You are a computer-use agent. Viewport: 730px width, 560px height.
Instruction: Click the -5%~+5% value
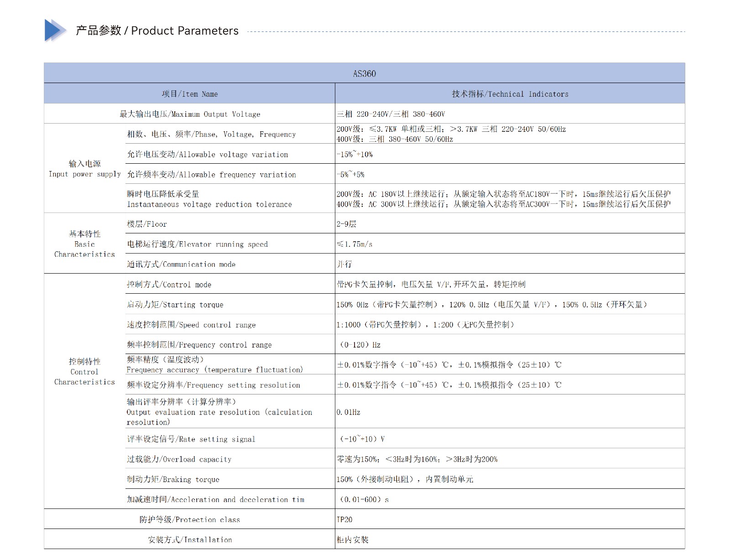(x=350, y=174)
